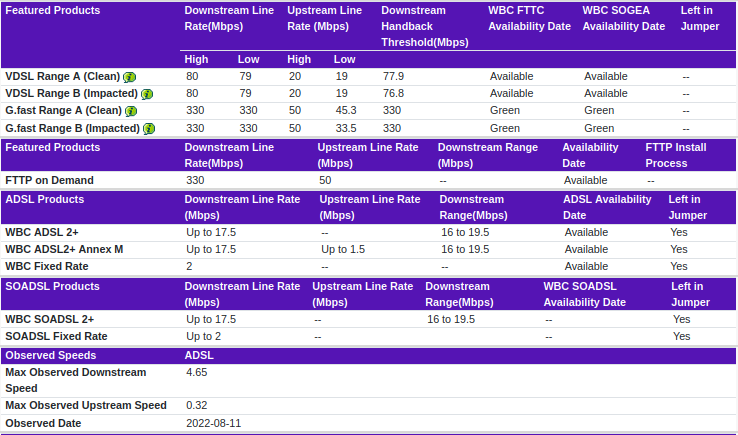Click the 45.3 upstream low value
Viewport: 738px width, 435px height.
pos(346,110)
